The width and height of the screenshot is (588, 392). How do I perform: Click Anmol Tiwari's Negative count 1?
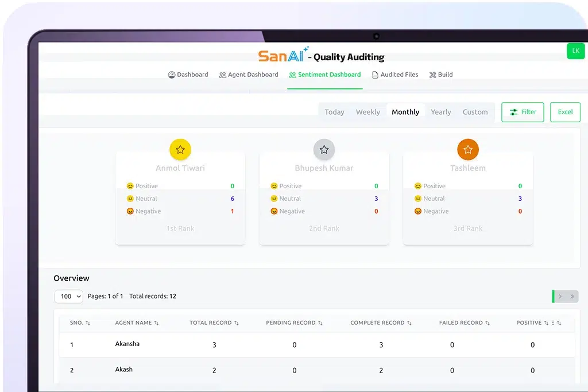coord(233,211)
